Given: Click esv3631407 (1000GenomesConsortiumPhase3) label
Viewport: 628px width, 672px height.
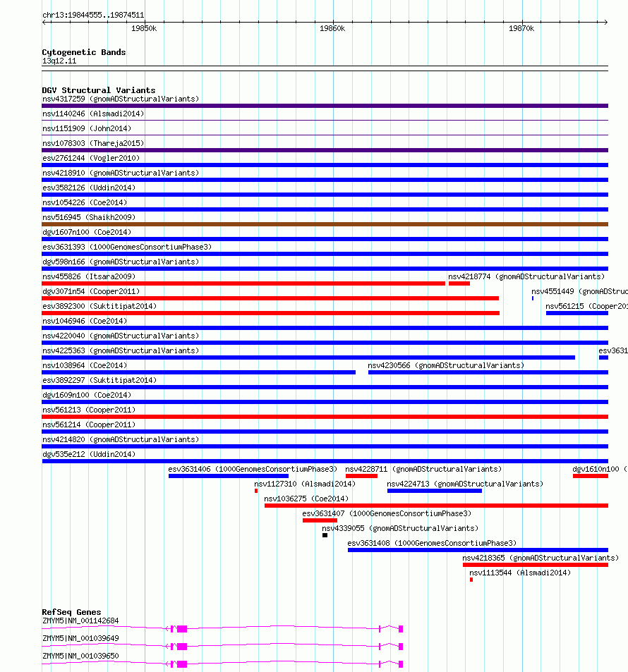Looking at the screenshot, I should point(387,513).
